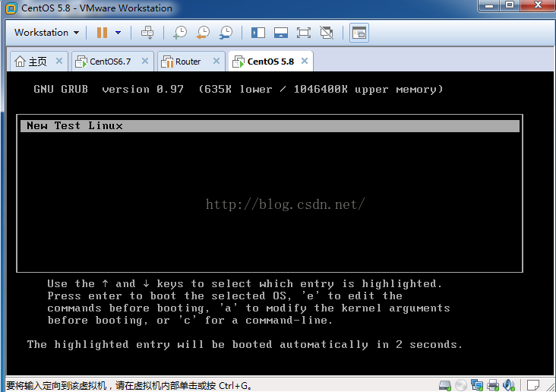Click the network adapter status icon
Viewport: 556px width, 392px height.
(477, 385)
